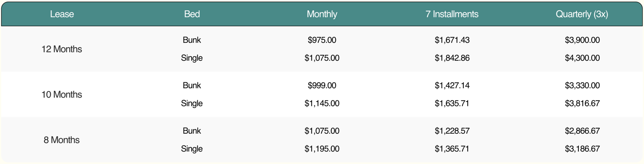
Task: Click the $3,900.00 quarterly amount
Action: coord(582,40)
